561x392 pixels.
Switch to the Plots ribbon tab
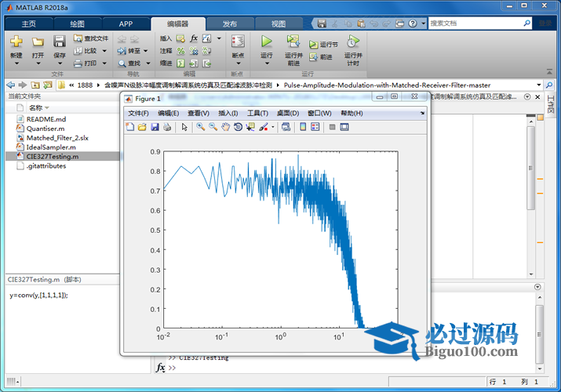[77, 24]
